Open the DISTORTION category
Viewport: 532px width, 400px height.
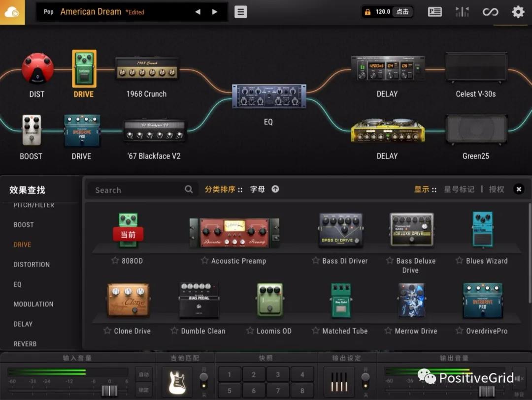coord(32,264)
